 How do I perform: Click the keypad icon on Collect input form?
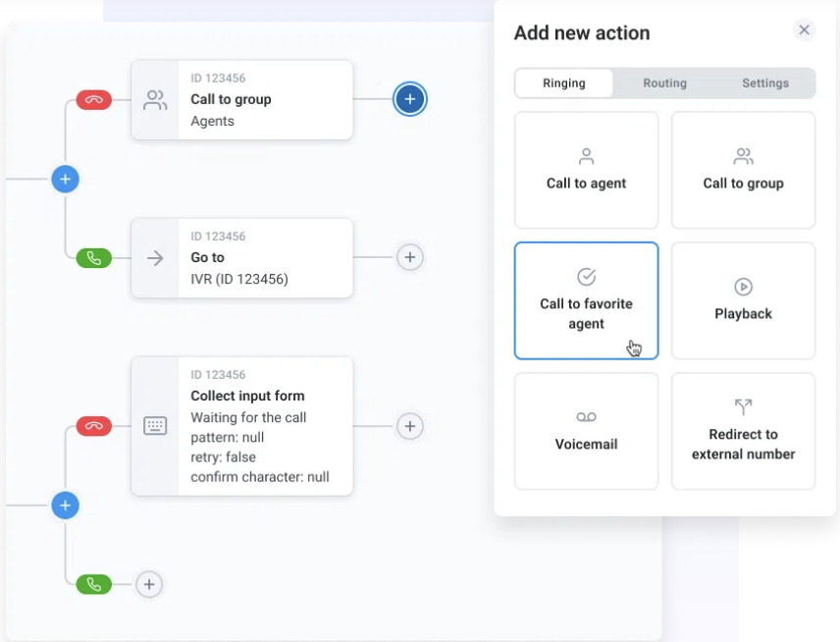click(x=155, y=426)
